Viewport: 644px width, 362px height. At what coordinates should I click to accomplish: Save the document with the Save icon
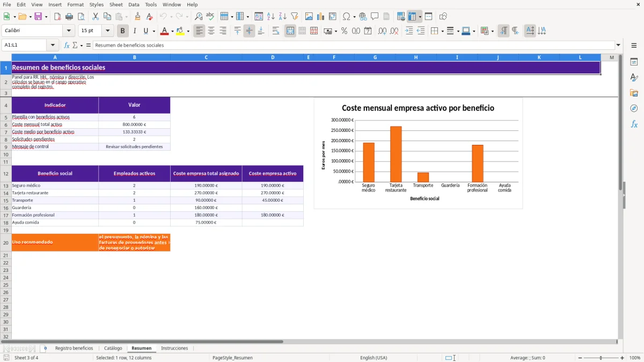pyautogui.click(x=38, y=17)
